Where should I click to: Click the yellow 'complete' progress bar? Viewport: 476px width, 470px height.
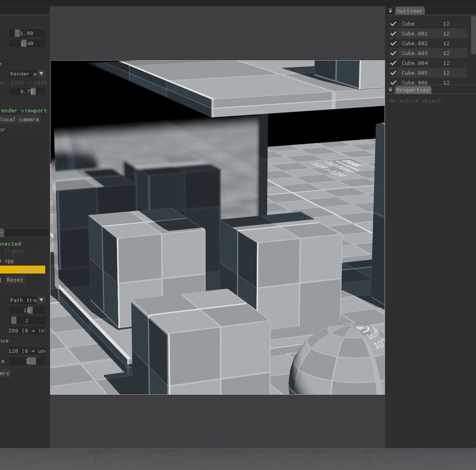coord(23,269)
